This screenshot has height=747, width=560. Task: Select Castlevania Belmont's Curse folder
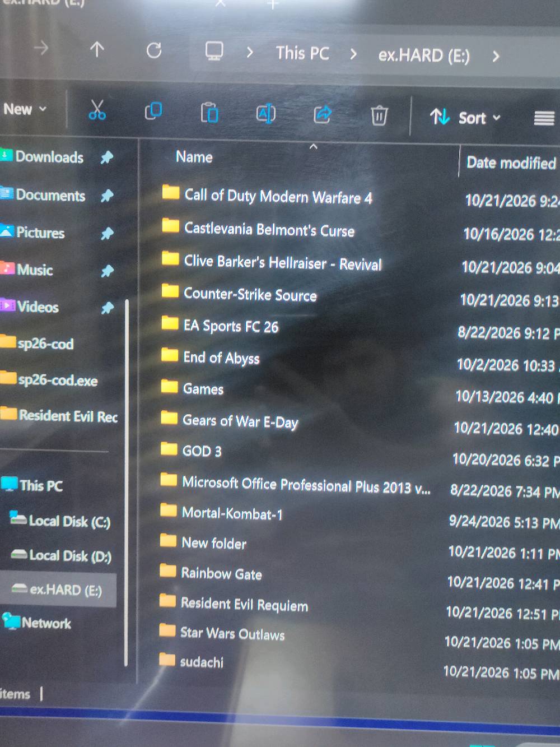[258, 228]
